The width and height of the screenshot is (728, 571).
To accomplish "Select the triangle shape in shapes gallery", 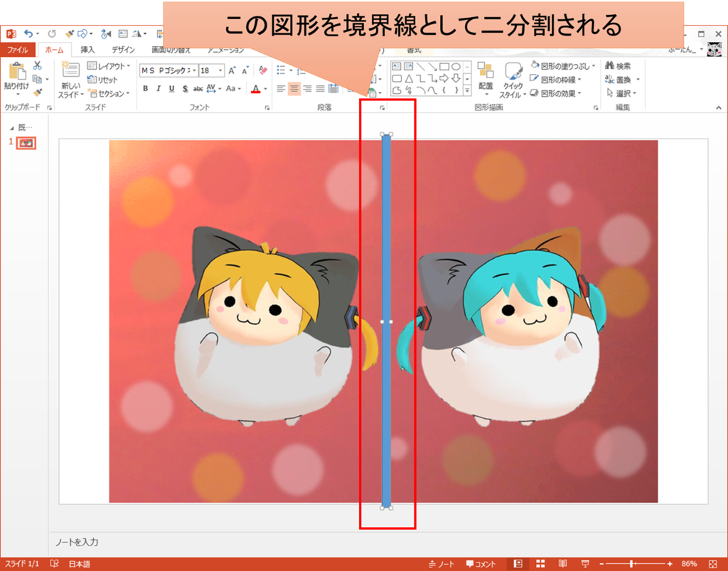I will [x=409, y=78].
